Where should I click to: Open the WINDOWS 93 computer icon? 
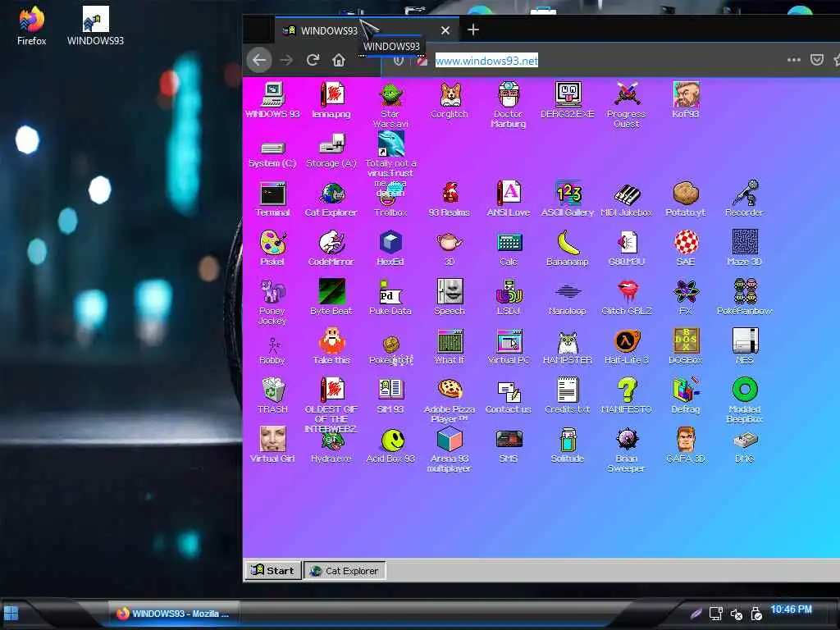coord(272,95)
